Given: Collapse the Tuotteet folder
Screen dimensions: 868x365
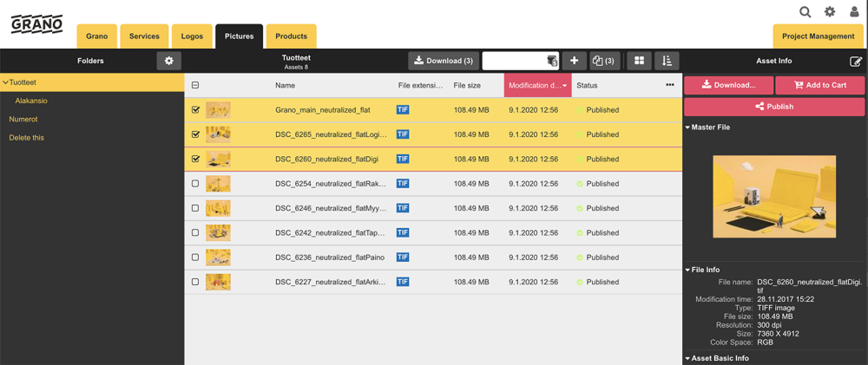Looking at the screenshot, I should pyautogui.click(x=5, y=82).
